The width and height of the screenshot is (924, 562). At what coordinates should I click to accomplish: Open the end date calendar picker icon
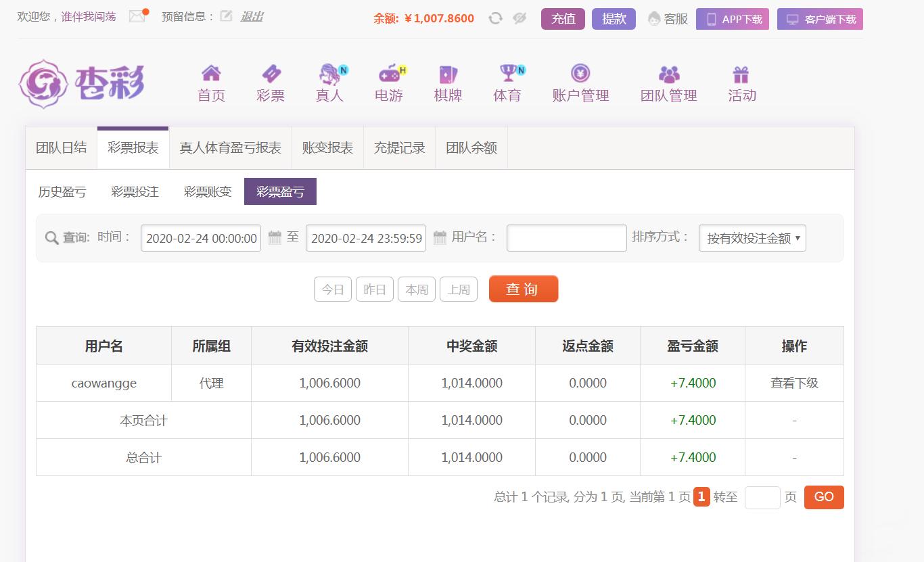tap(440, 238)
